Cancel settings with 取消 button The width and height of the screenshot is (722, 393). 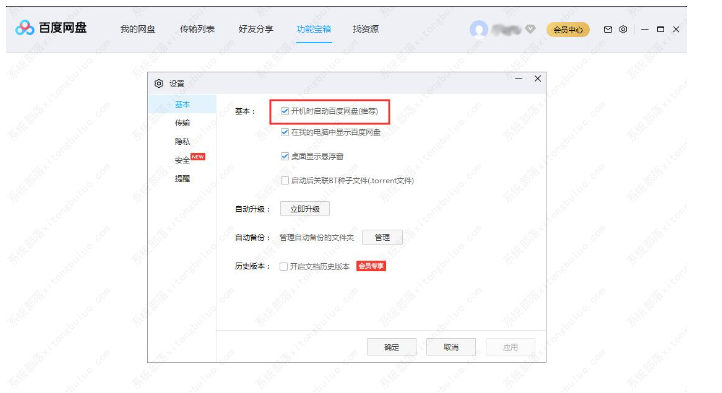pyautogui.click(x=451, y=347)
